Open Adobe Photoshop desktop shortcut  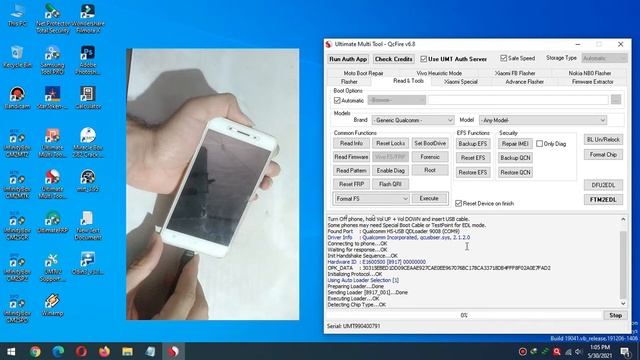88,60
